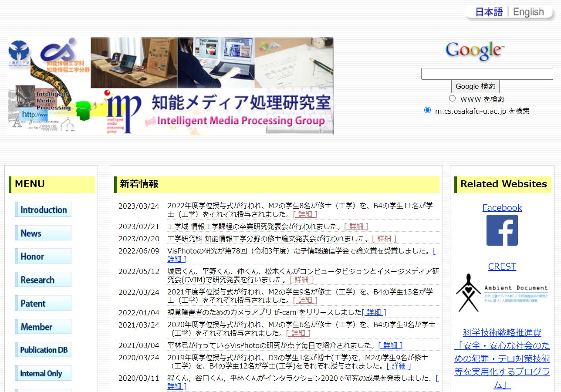
Task: Click the Facebook logo icon
Action: click(x=502, y=230)
